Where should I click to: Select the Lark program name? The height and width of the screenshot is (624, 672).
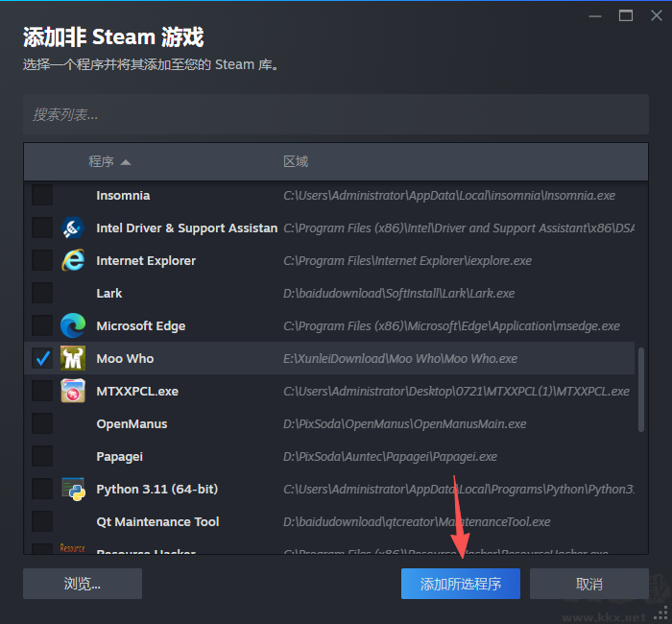[x=109, y=293]
